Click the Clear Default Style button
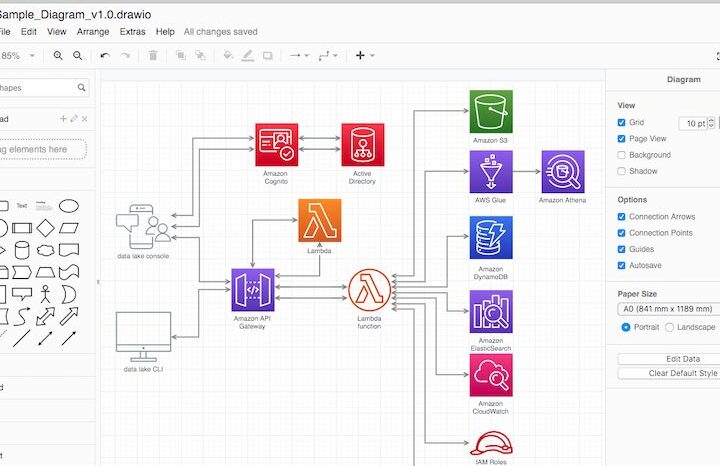The height and width of the screenshot is (466, 720). 669,373
